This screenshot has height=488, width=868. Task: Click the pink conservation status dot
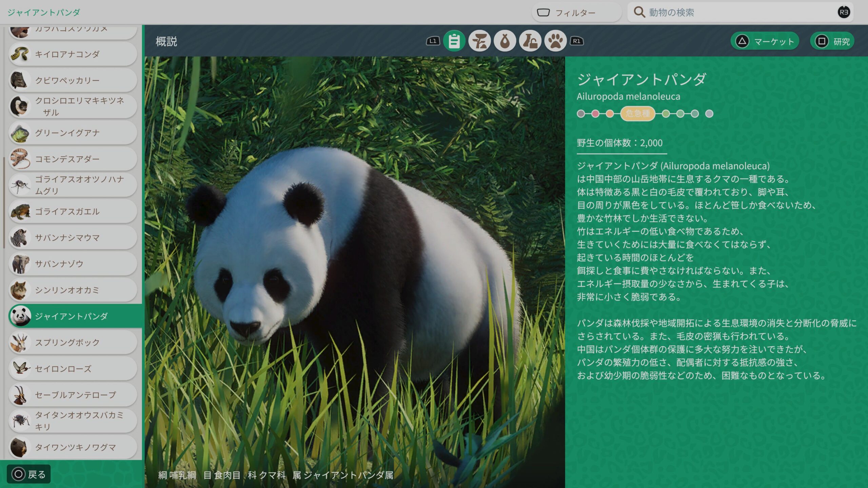click(595, 114)
